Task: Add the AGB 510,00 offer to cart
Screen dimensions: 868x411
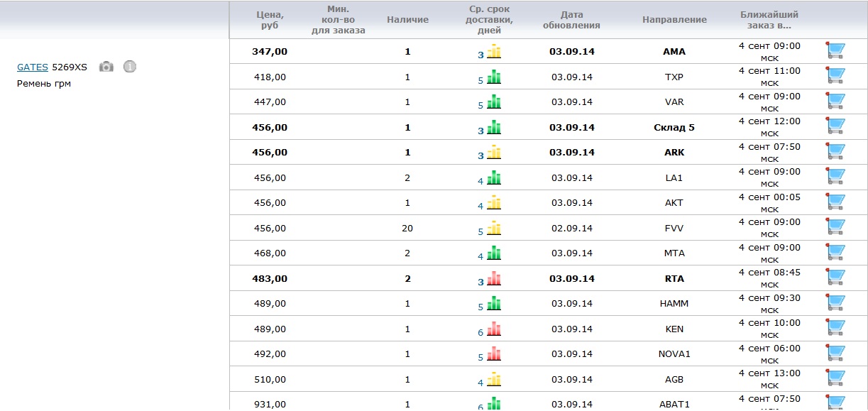Action: (x=836, y=378)
